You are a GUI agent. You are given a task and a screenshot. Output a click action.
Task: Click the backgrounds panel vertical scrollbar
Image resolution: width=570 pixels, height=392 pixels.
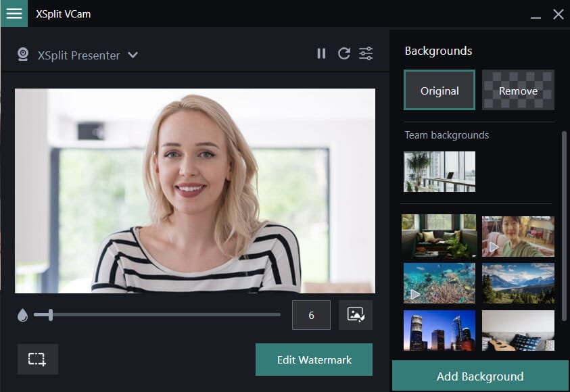[564, 225]
